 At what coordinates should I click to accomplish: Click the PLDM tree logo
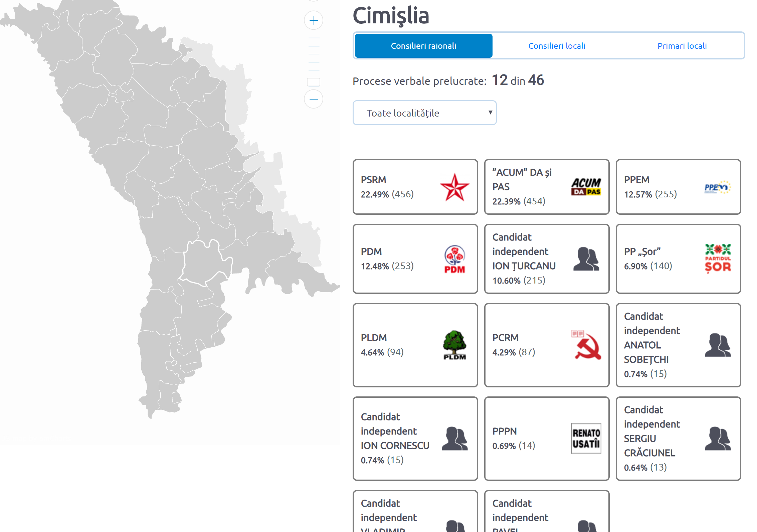pyautogui.click(x=454, y=345)
